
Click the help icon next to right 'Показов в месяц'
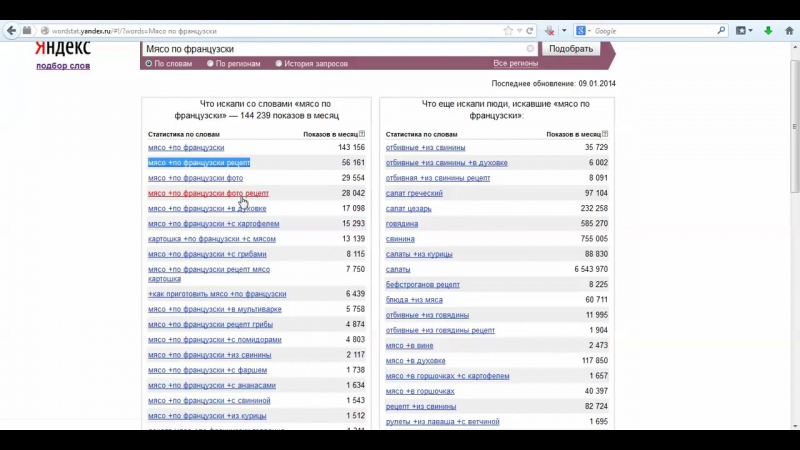click(x=605, y=134)
